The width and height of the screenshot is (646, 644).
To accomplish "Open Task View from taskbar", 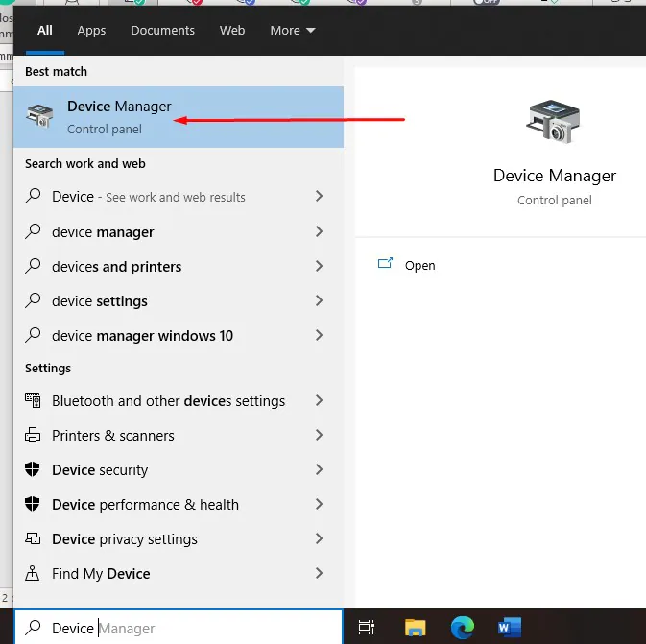I will click(x=367, y=627).
